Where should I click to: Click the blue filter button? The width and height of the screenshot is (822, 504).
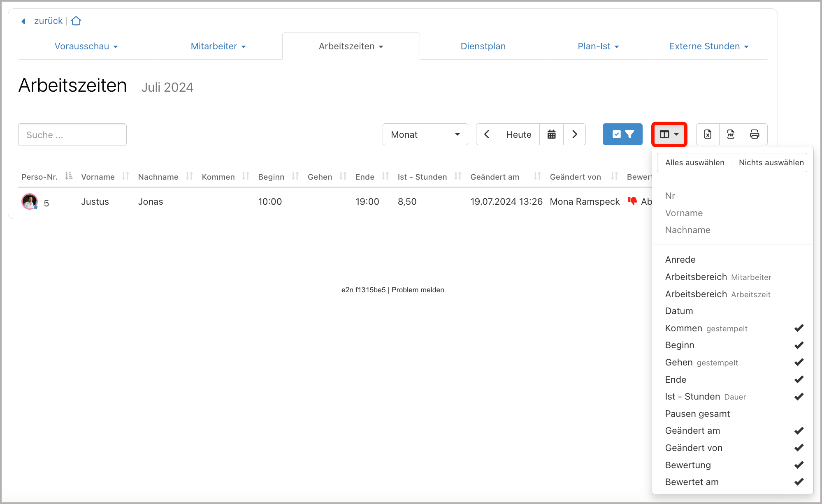pos(622,134)
